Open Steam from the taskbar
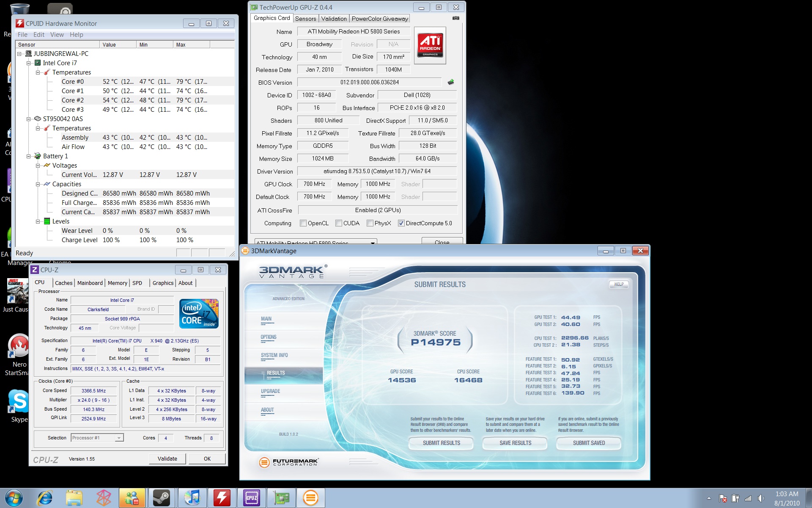This screenshot has height=508, width=812. (161, 498)
